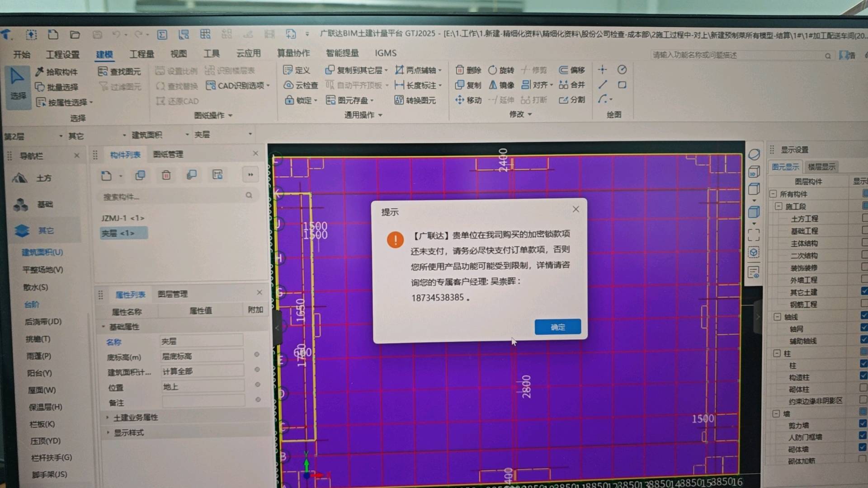
Task: Select the line drawing tool in 绘图
Action: click(603, 84)
